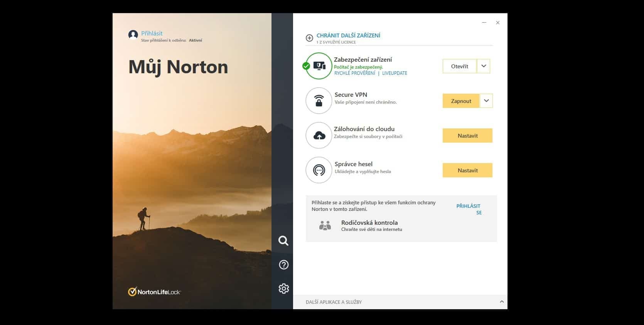
Task: Open settings gear in the sidebar
Action: coord(283,288)
